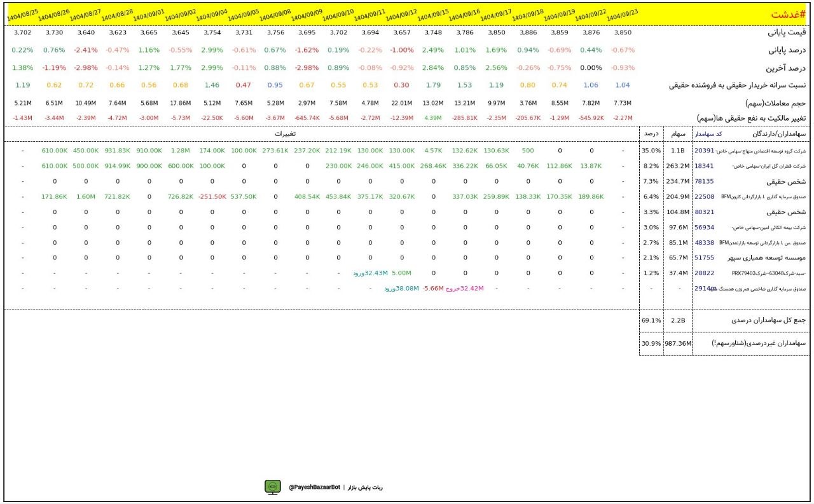Open shareholder code 22508
The width and height of the screenshot is (814, 504).
(x=704, y=196)
